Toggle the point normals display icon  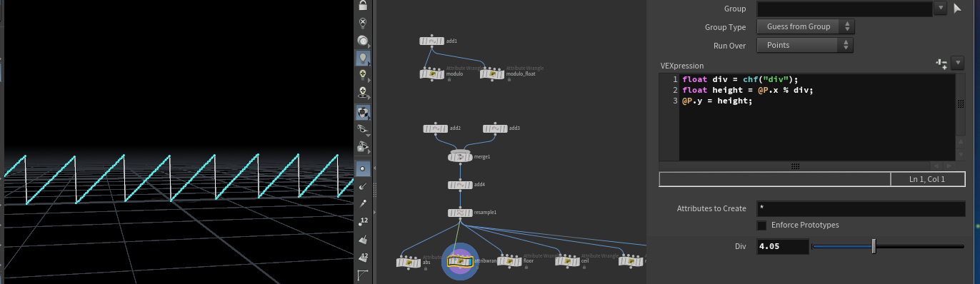[363, 186]
